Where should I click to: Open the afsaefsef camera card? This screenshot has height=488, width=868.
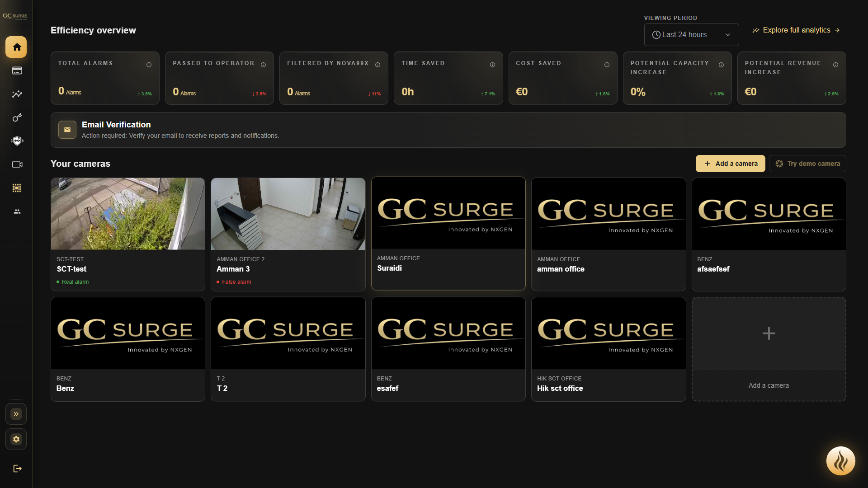[769, 235]
